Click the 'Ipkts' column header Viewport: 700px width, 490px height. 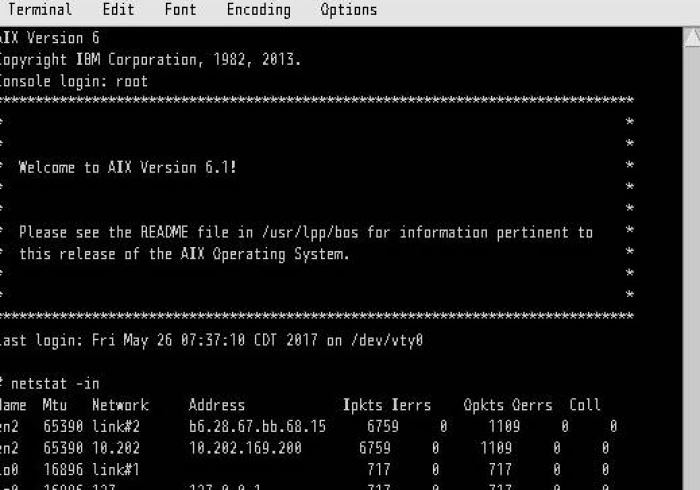[x=363, y=406]
